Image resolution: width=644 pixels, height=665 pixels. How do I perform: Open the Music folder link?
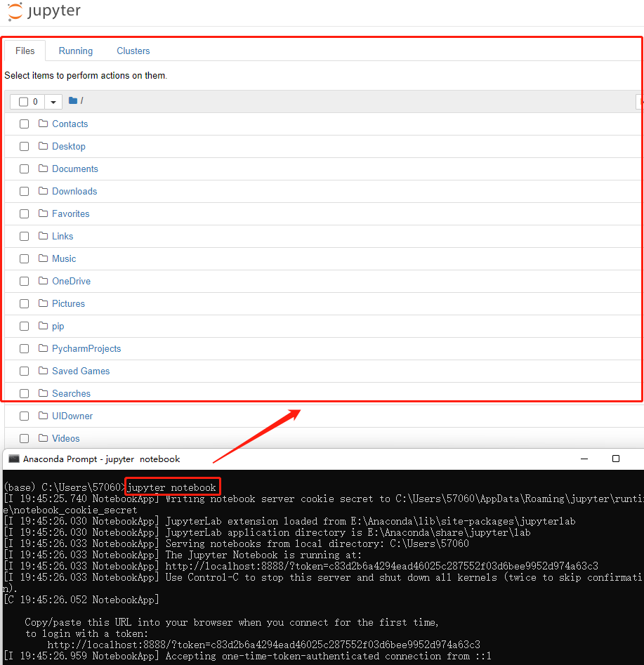click(64, 258)
